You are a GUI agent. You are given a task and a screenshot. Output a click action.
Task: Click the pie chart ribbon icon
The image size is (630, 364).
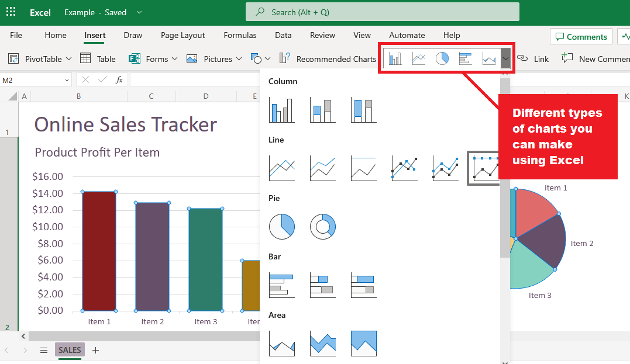442,58
